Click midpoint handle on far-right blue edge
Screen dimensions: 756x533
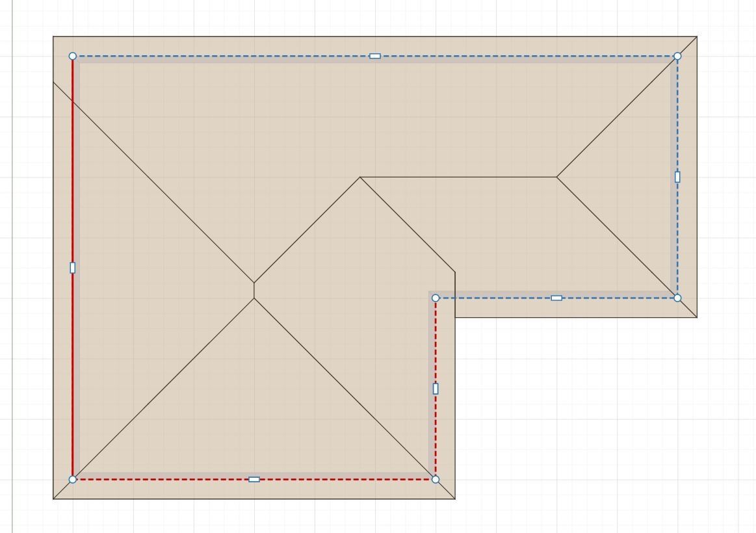click(x=677, y=177)
